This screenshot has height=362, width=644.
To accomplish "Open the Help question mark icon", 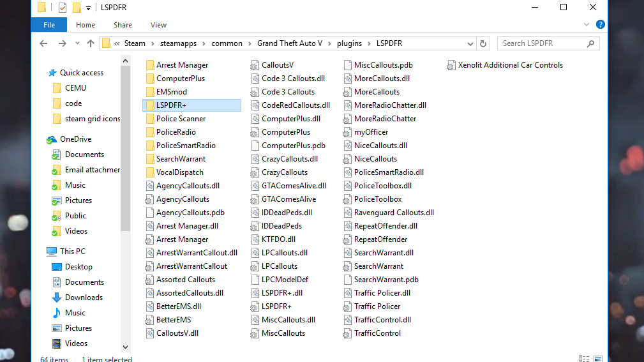I will click(601, 25).
